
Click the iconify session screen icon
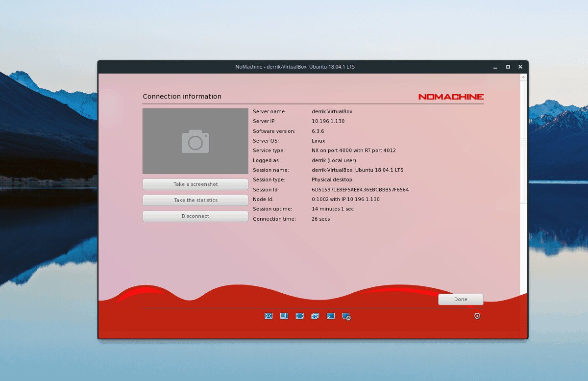point(331,316)
